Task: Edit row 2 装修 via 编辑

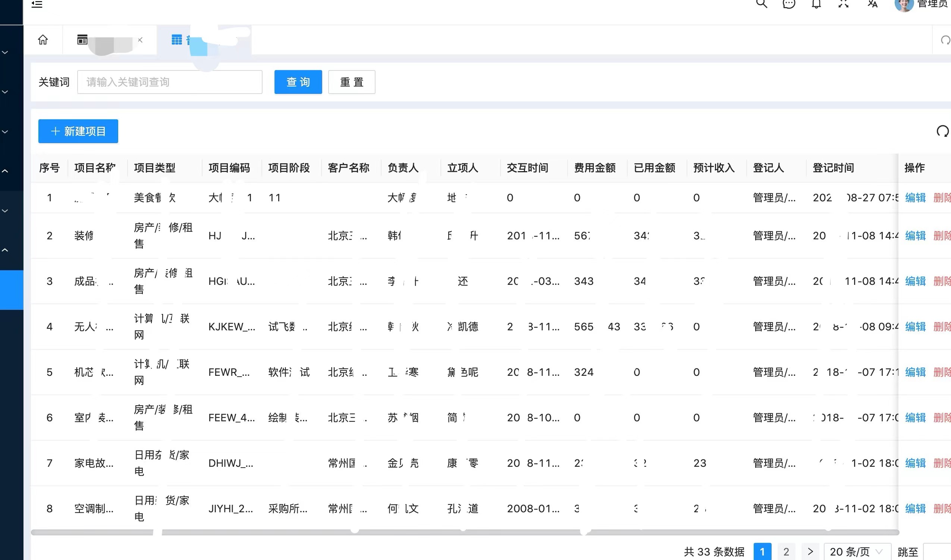Action: (x=916, y=236)
